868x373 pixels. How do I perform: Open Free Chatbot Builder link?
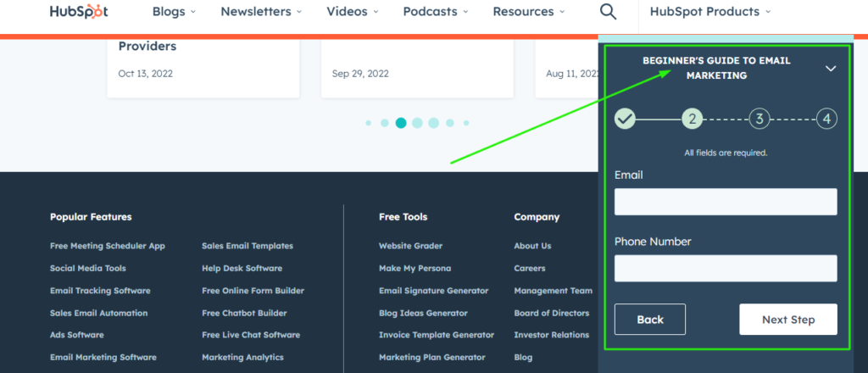point(244,313)
